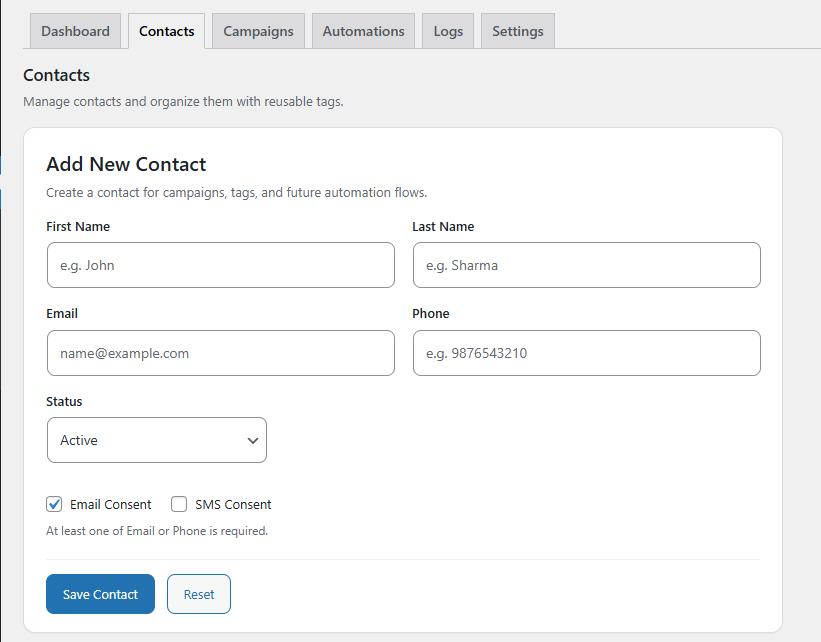Switch to the Settings tab
The image size is (821, 642).
tap(518, 31)
